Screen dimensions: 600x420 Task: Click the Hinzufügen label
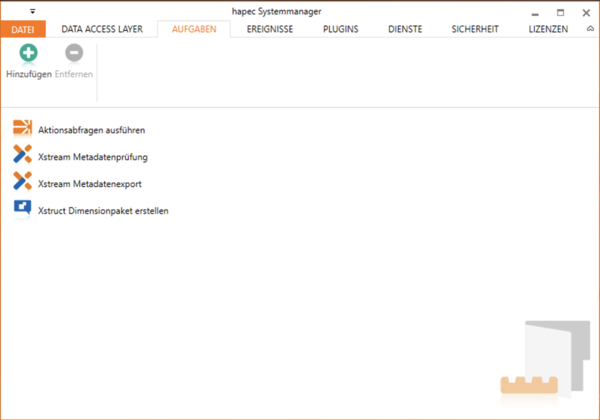tap(29, 74)
